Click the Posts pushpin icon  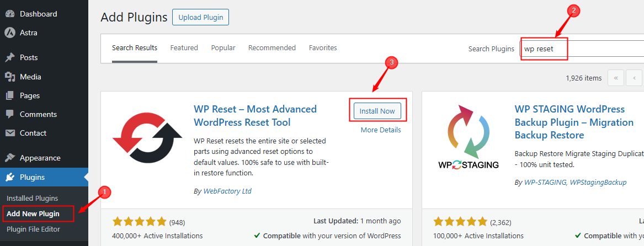tap(10, 57)
